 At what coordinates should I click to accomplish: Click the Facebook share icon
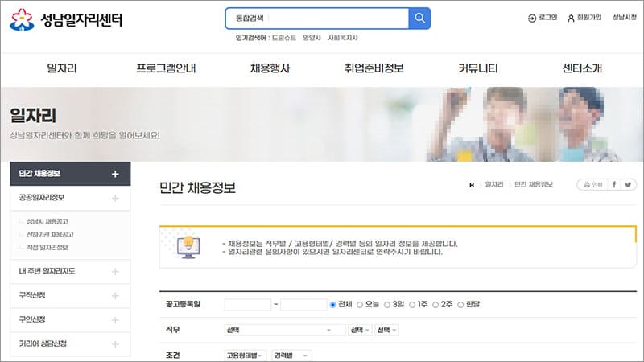point(615,185)
